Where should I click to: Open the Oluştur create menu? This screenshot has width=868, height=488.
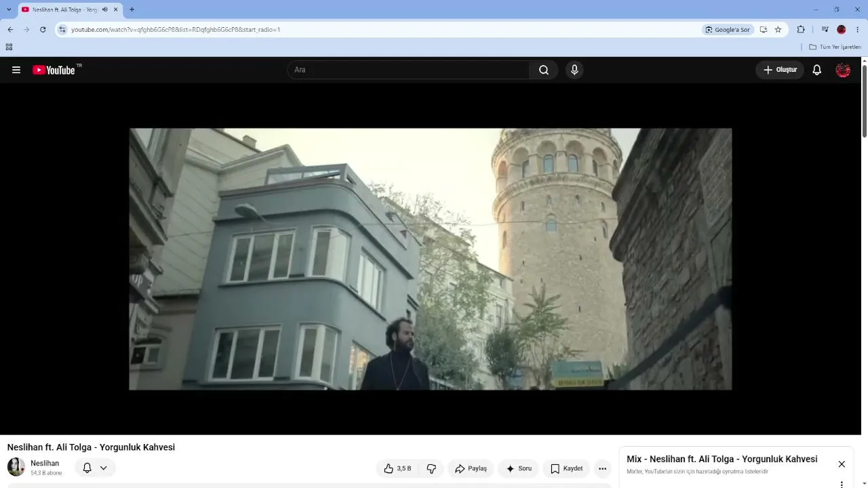pyautogui.click(x=780, y=70)
